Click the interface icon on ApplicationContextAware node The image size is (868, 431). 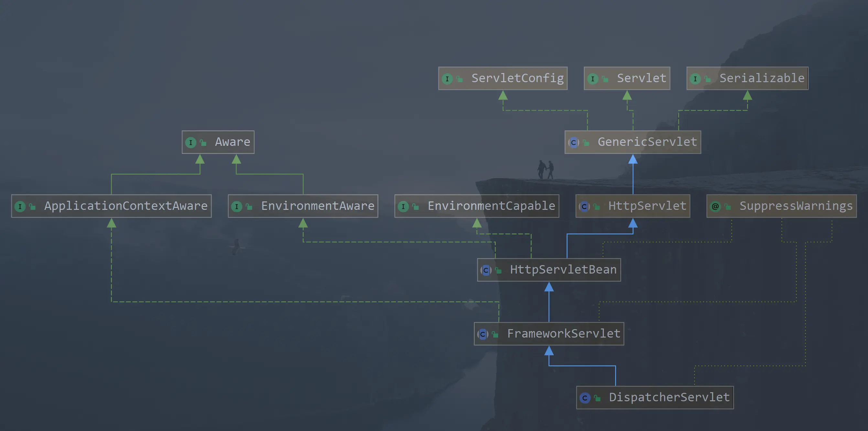[21, 206]
